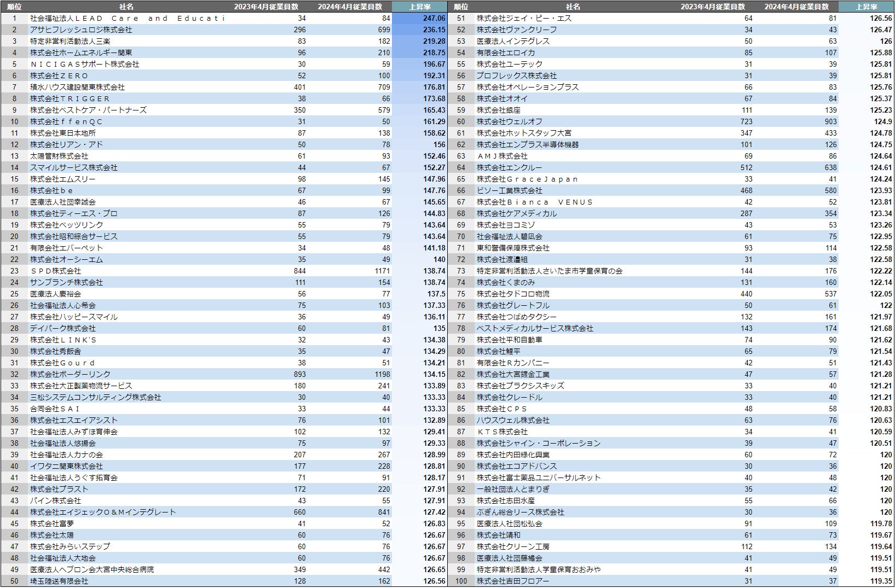Select 株式会社エンプラス半導体機器
895x588 pixels.
[x=528, y=144]
